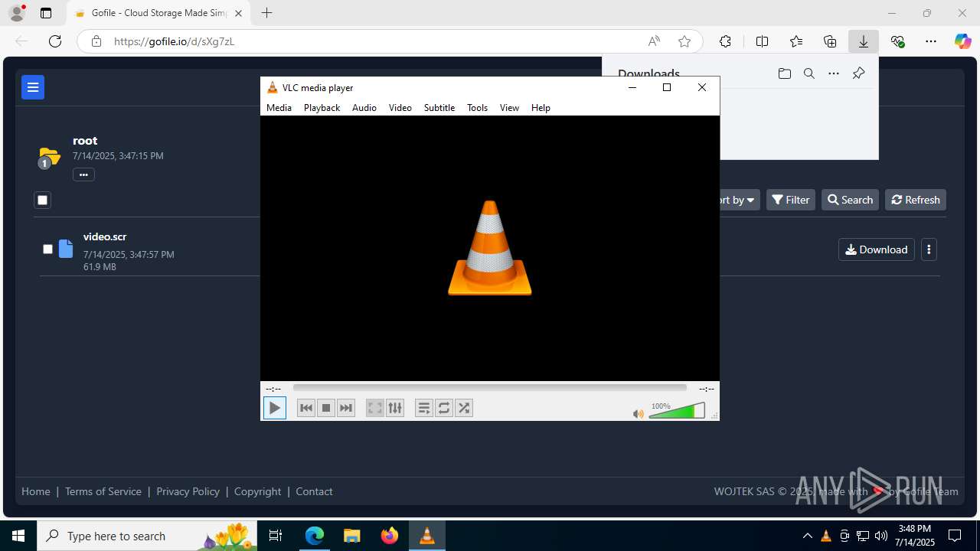This screenshot has height=551, width=980.
Task: Click the taskbar search box
Action: pos(147,536)
